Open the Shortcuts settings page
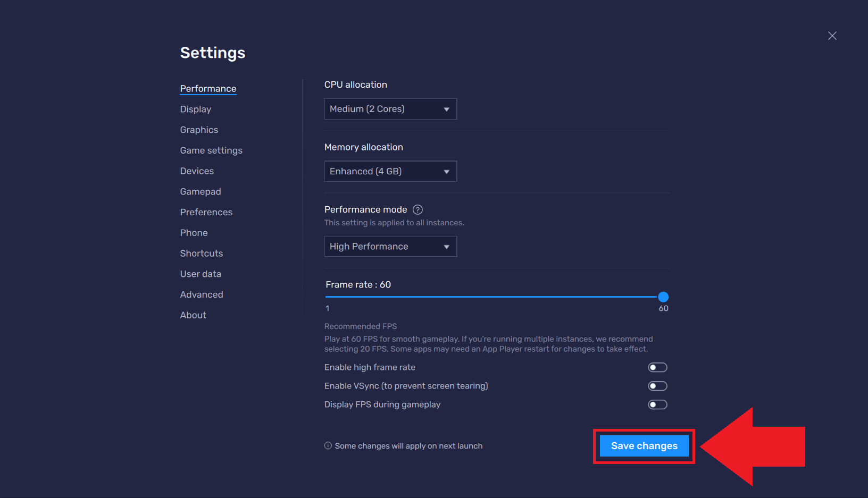Screen dimensions: 868x498 (x=202, y=254)
